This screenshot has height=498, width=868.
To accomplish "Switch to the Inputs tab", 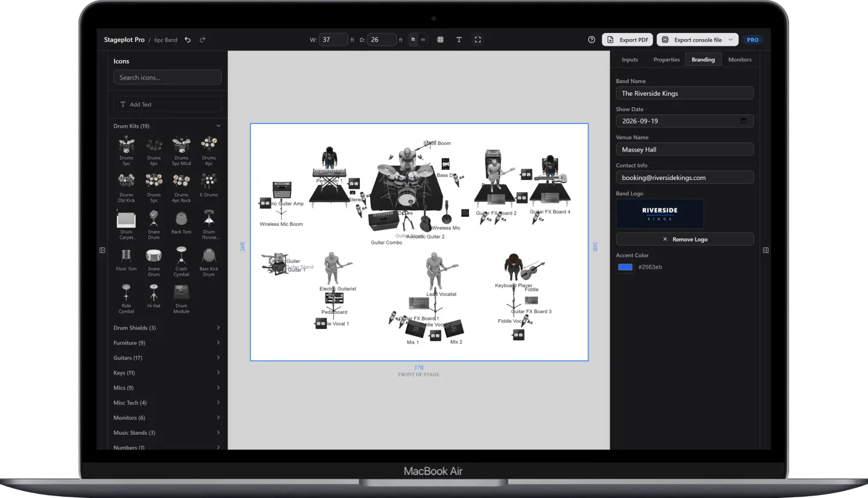I will (630, 60).
